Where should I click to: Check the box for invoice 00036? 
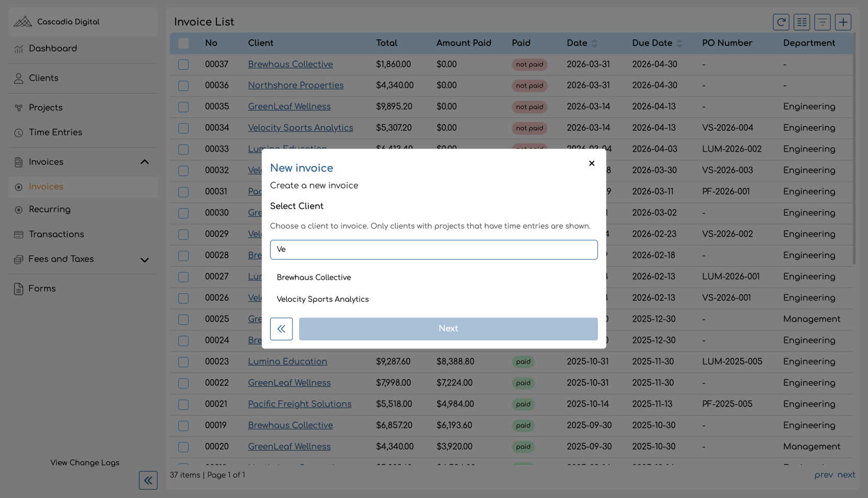click(x=183, y=86)
